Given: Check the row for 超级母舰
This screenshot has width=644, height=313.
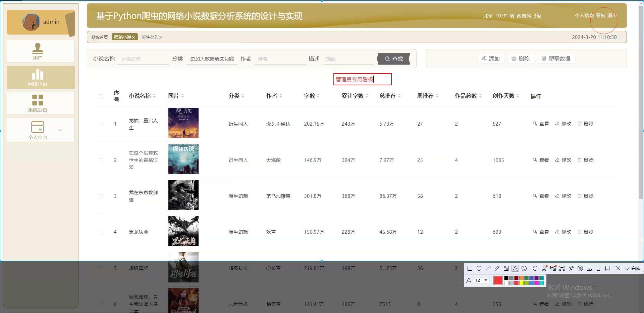Looking at the screenshot, I should click(101, 268).
